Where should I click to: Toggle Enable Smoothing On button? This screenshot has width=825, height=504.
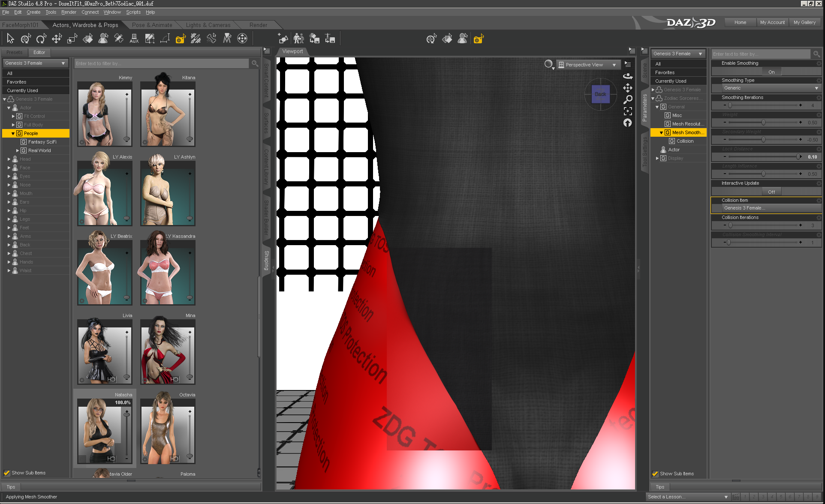coord(771,72)
